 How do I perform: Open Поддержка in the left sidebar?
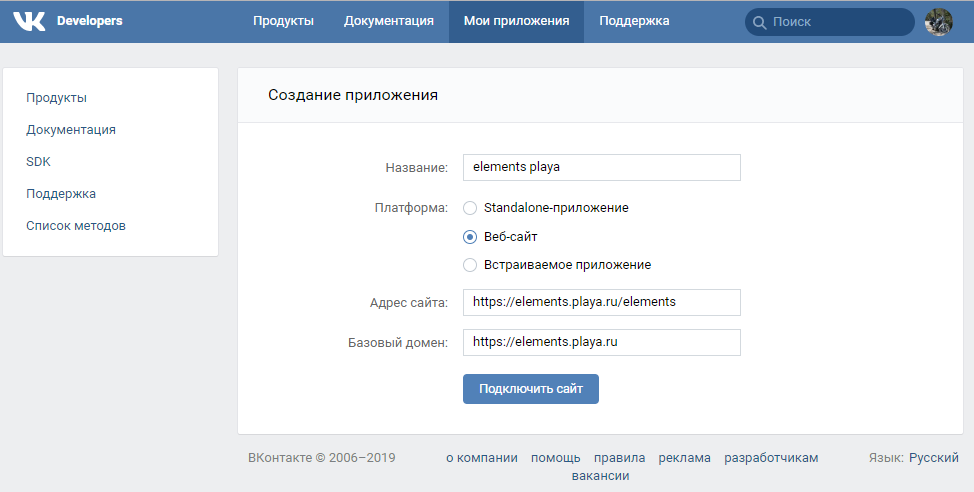(61, 194)
